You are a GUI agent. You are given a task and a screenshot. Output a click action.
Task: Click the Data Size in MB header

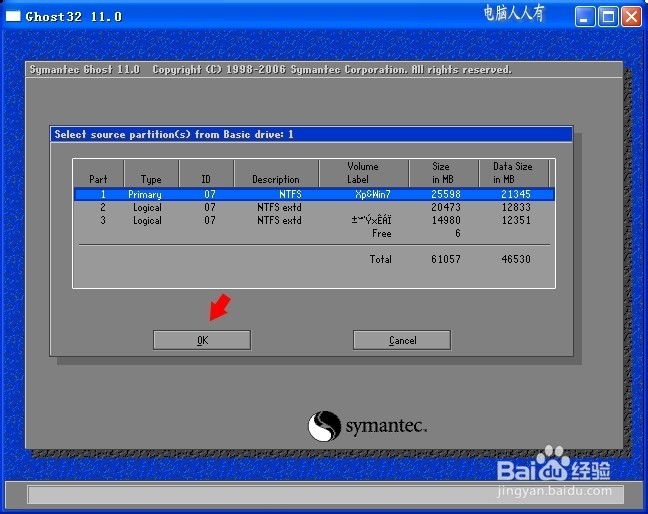[512, 173]
